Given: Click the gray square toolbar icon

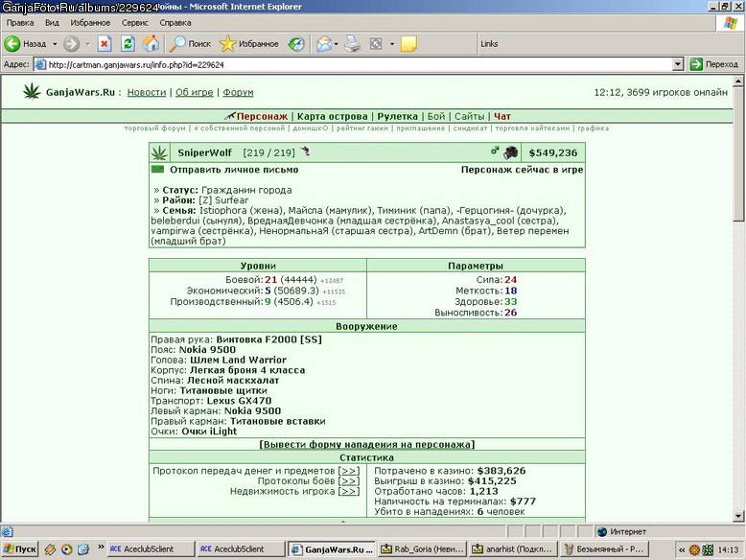Looking at the screenshot, I should [376, 44].
